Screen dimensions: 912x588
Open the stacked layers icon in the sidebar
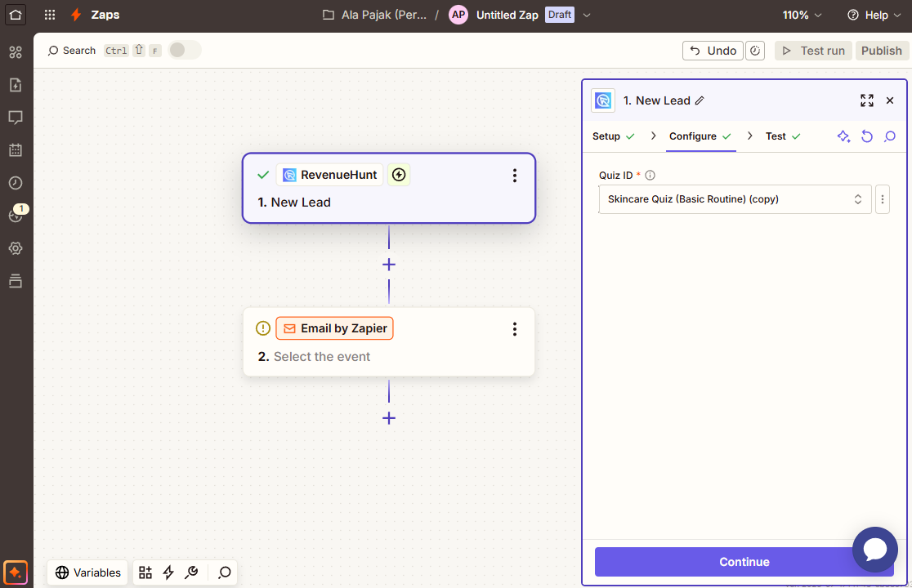16,281
